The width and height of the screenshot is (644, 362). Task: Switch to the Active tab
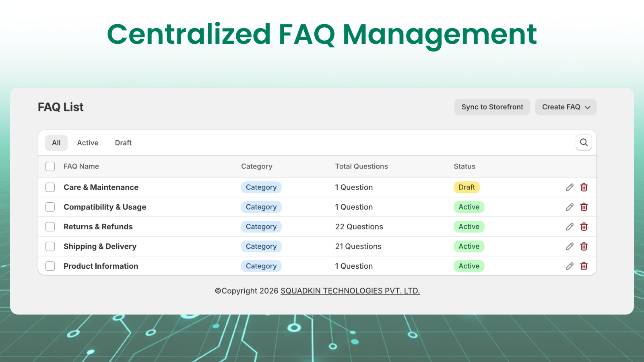point(88,142)
